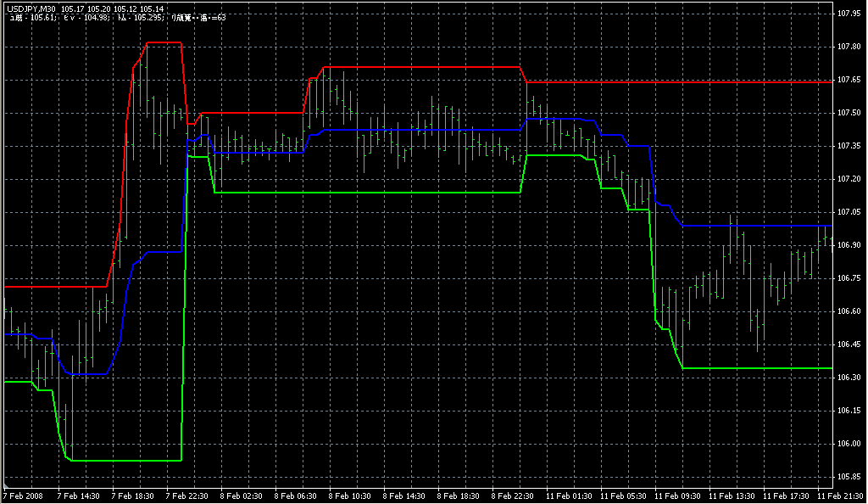Click the 107.50 price axis label
This screenshot has width=868, height=504.
pos(849,113)
